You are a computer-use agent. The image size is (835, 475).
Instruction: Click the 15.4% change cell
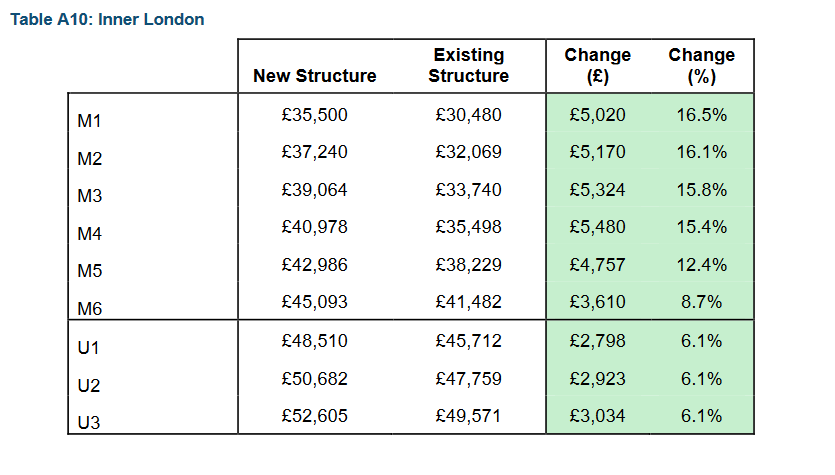(x=702, y=227)
